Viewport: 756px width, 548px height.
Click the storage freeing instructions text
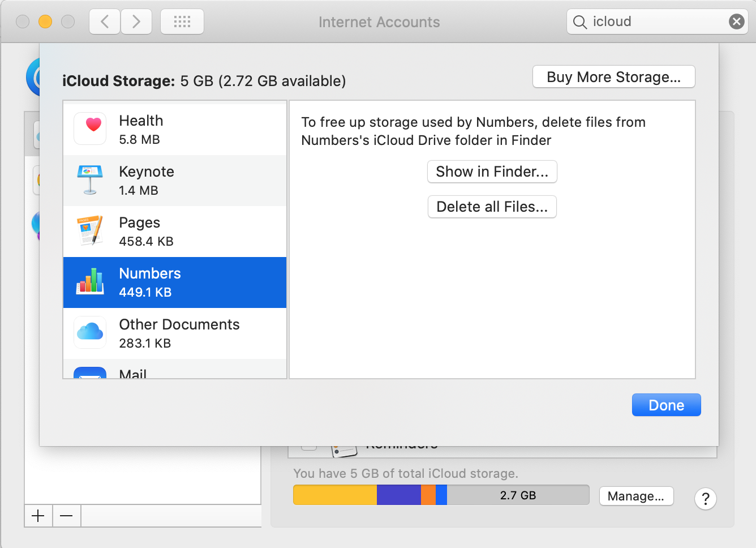(x=473, y=131)
